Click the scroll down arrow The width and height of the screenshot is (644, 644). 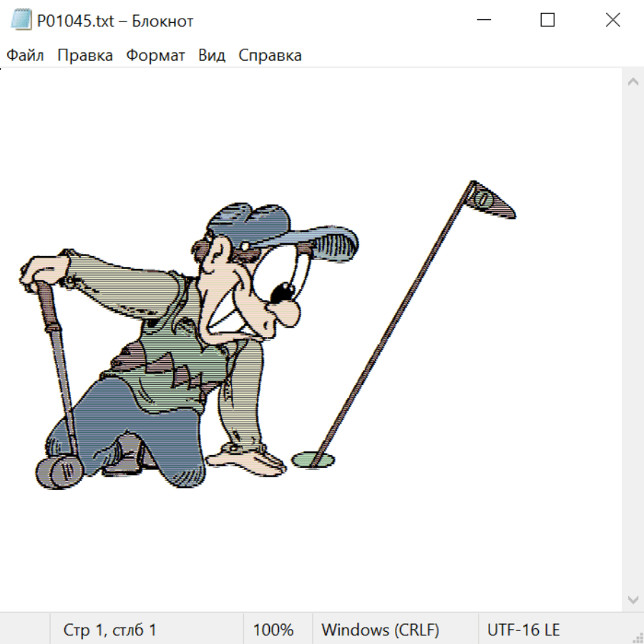[633, 599]
